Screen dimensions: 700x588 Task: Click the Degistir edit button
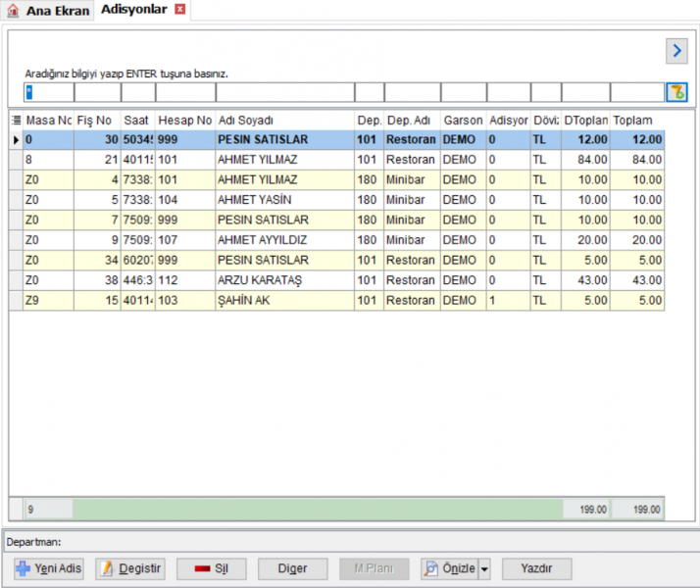pos(130,568)
